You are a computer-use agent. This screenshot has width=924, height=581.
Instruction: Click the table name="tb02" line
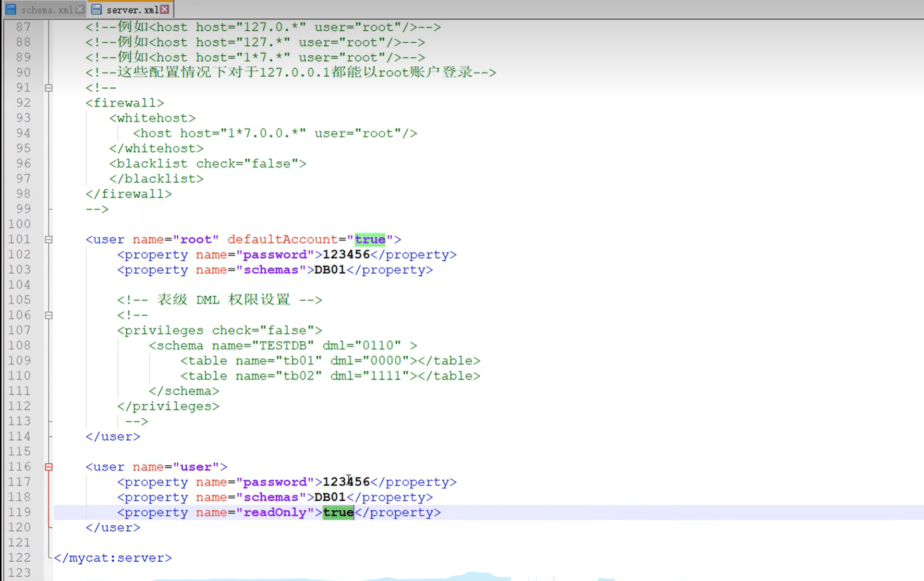(330, 376)
